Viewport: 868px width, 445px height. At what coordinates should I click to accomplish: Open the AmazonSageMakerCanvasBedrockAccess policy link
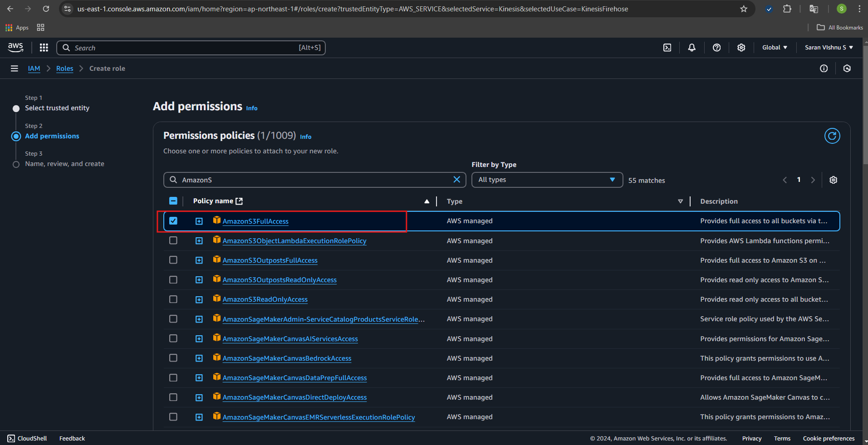pyautogui.click(x=287, y=358)
